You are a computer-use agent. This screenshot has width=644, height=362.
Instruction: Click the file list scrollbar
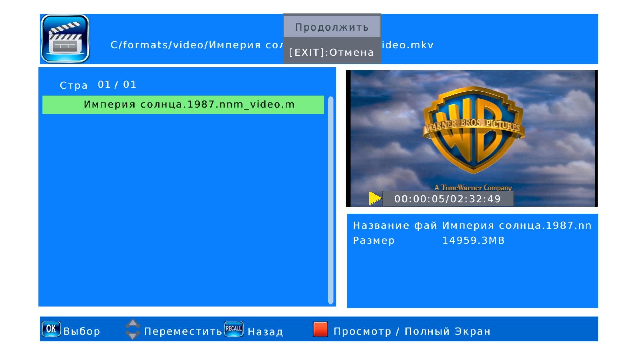click(331, 200)
